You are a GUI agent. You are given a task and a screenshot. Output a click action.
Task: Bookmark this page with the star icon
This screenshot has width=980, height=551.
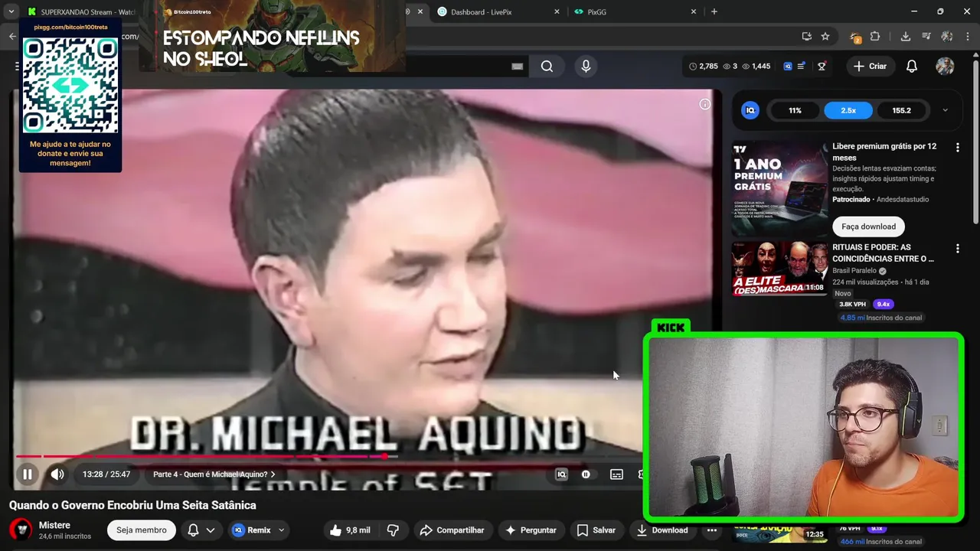(825, 36)
